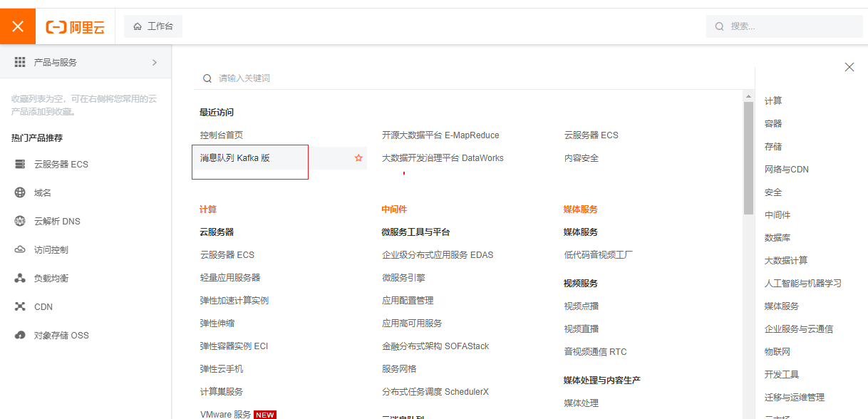Jump to 网络与CDN category

pos(787,170)
